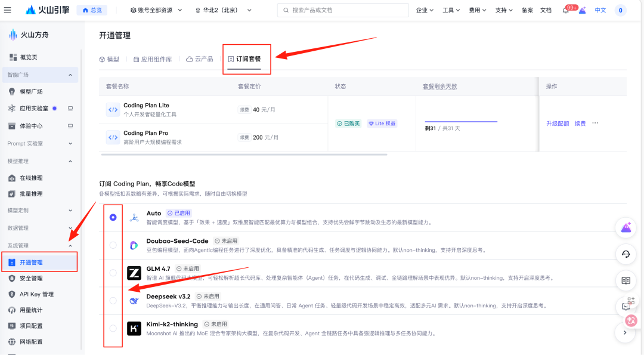Click the 项目配置 sidebar icon
Viewport: 644px width, 355px height.
(12, 326)
